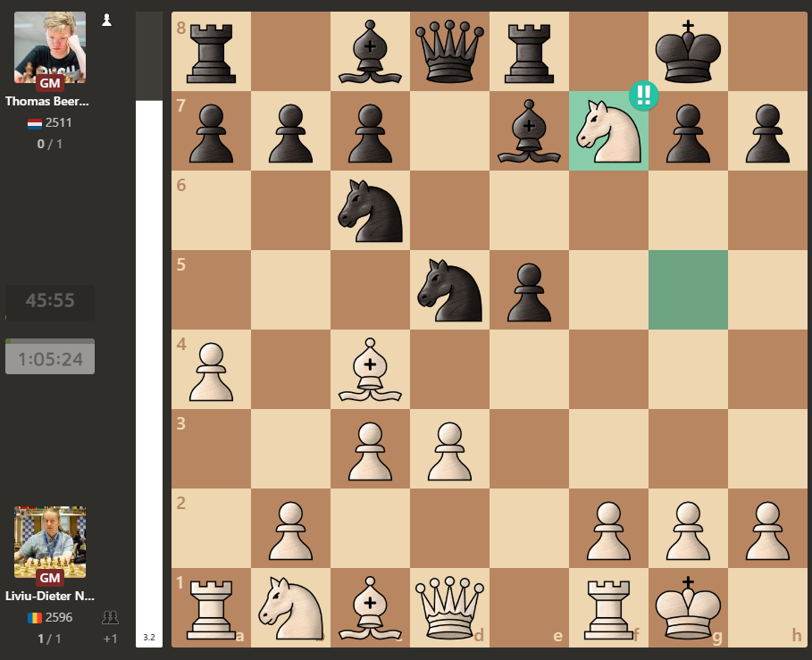Open Thomas Beerdsen's profile photo
The height and width of the screenshot is (660, 812).
(50, 46)
